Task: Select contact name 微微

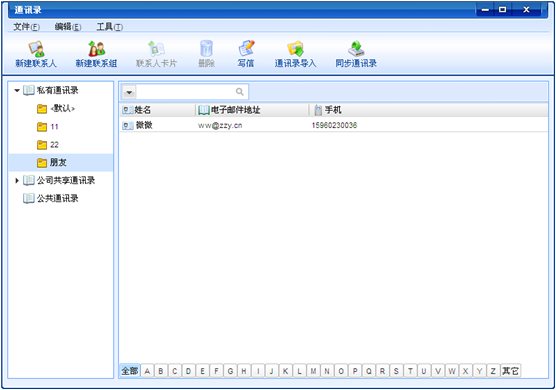Action: point(144,125)
